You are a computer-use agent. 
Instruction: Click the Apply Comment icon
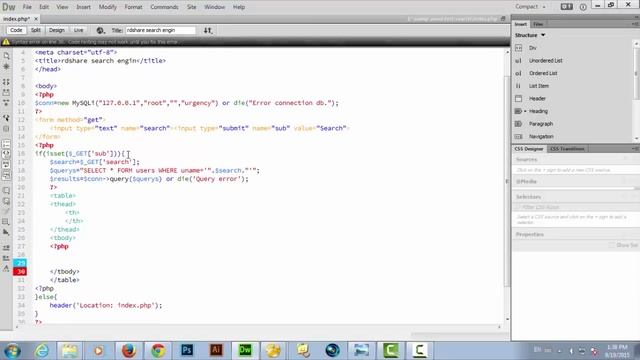point(6,191)
